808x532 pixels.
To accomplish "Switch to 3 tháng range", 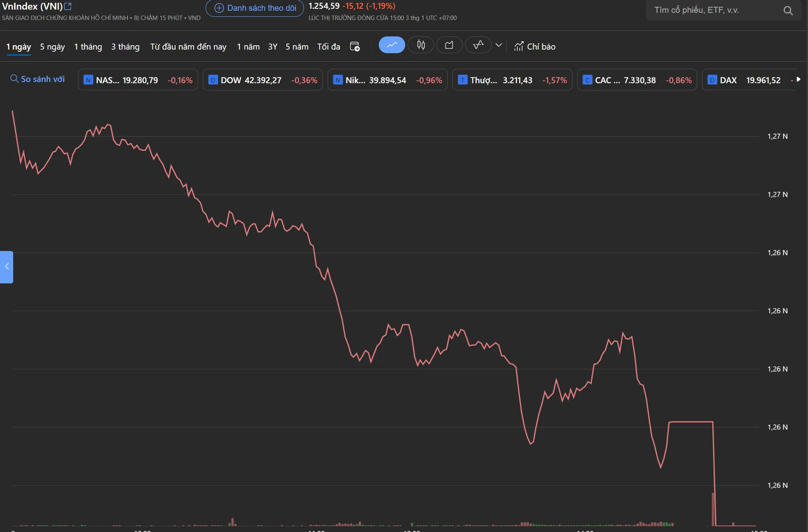I will 125,47.
